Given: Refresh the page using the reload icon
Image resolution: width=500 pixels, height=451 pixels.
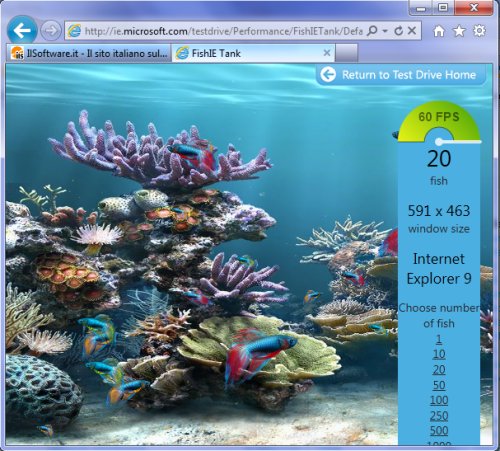Looking at the screenshot, I should point(398,31).
